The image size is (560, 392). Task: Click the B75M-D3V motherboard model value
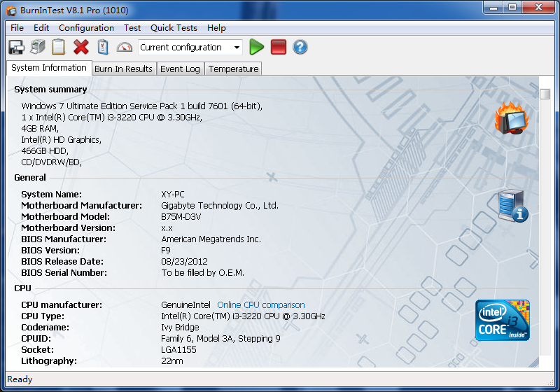[181, 217]
